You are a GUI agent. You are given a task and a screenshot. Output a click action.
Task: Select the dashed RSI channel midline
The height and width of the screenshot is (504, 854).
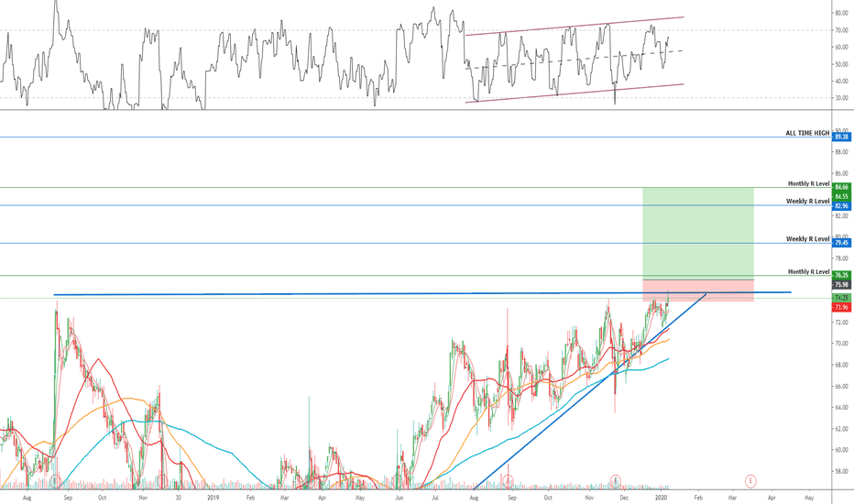click(574, 60)
